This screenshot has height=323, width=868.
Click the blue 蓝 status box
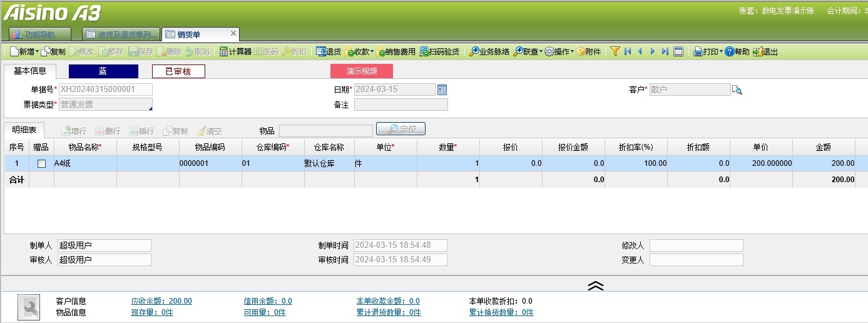pyautogui.click(x=103, y=71)
